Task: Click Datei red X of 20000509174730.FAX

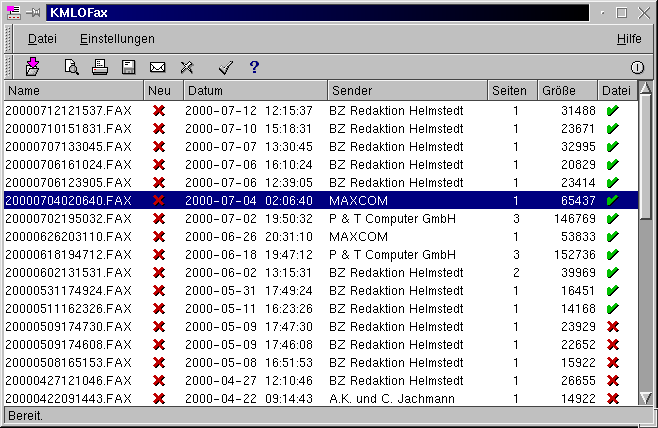Action: [x=613, y=327]
